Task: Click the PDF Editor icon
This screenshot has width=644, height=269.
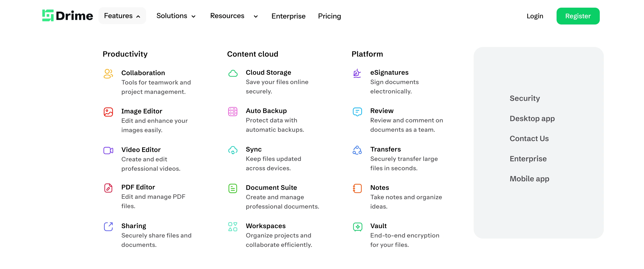Action: coord(108,188)
